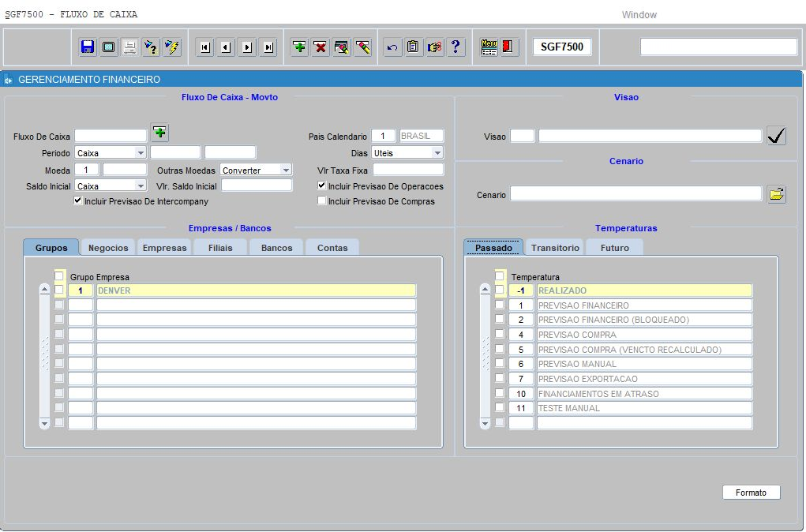Open the Periodo dropdown
Image resolution: width=806 pixels, height=532 pixels.
[x=141, y=152]
